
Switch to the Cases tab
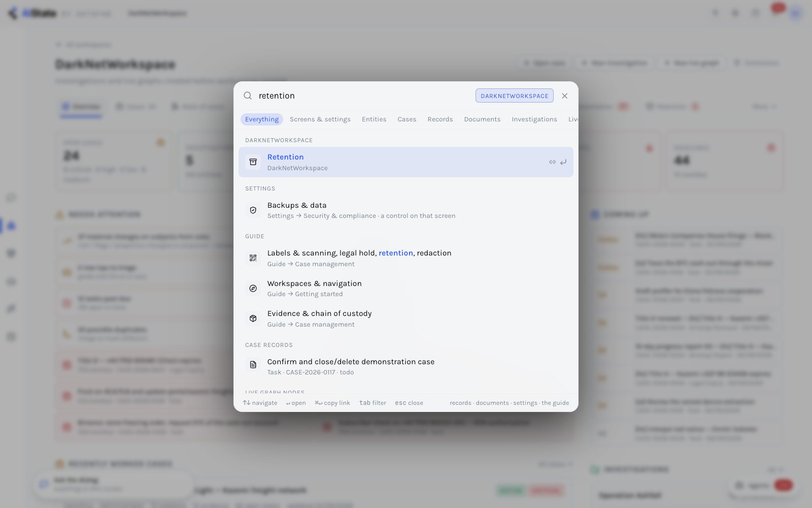pos(407,119)
